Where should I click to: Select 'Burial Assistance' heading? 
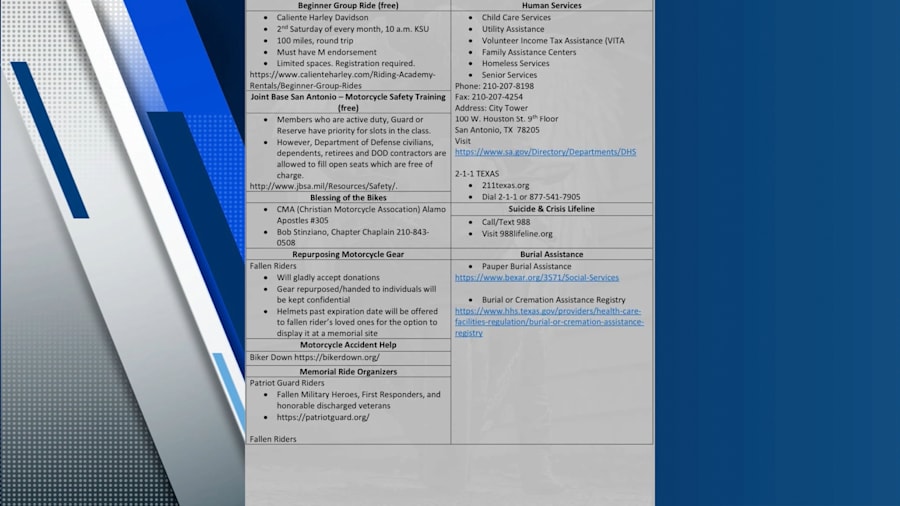pos(552,254)
